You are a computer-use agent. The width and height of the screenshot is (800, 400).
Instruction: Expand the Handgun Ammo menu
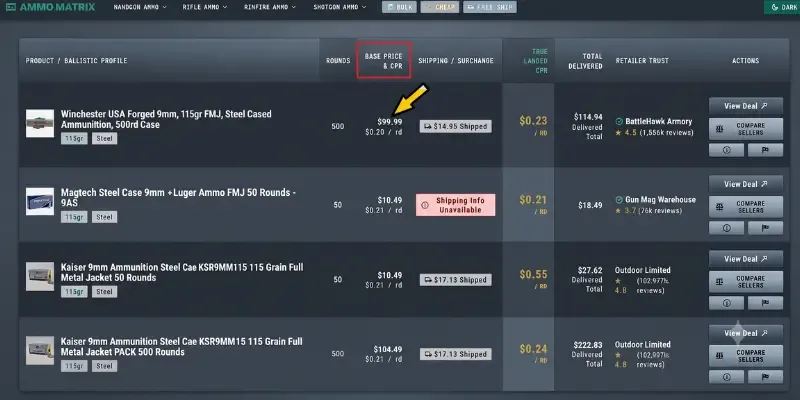click(x=140, y=7)
